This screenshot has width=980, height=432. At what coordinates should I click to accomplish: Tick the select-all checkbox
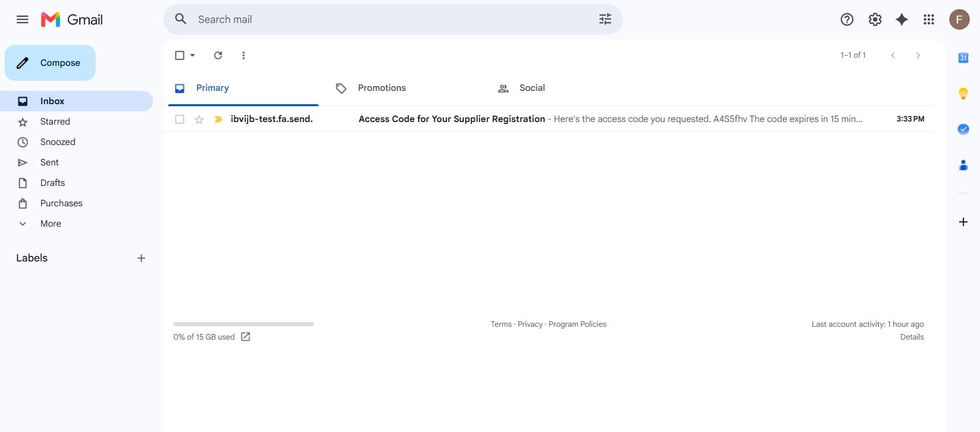179,55
